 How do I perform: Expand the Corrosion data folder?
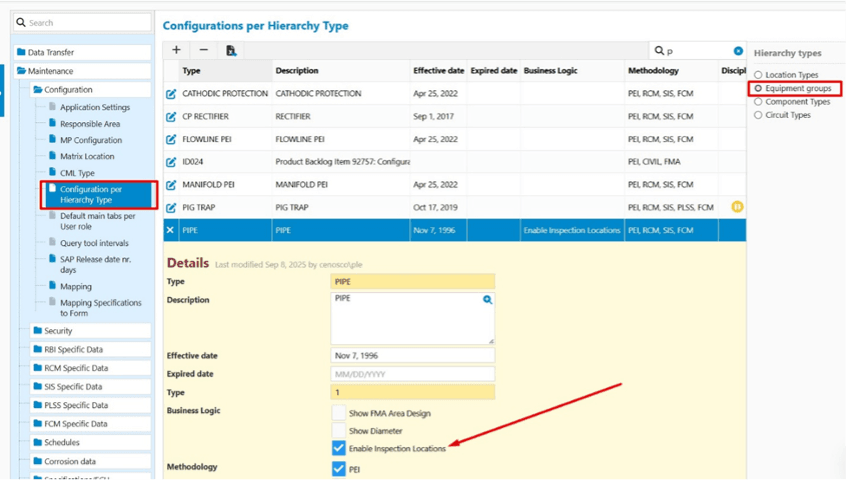(x=90, y=462)
